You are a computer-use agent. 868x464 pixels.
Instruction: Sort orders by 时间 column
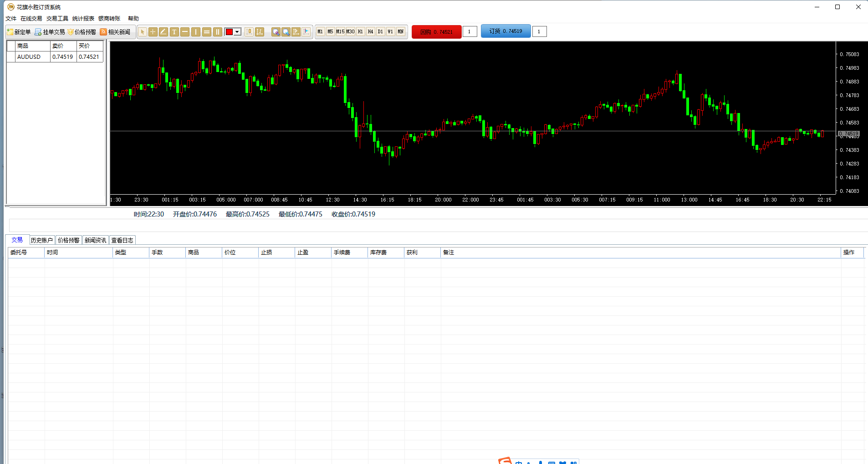[x=79, y=253]
